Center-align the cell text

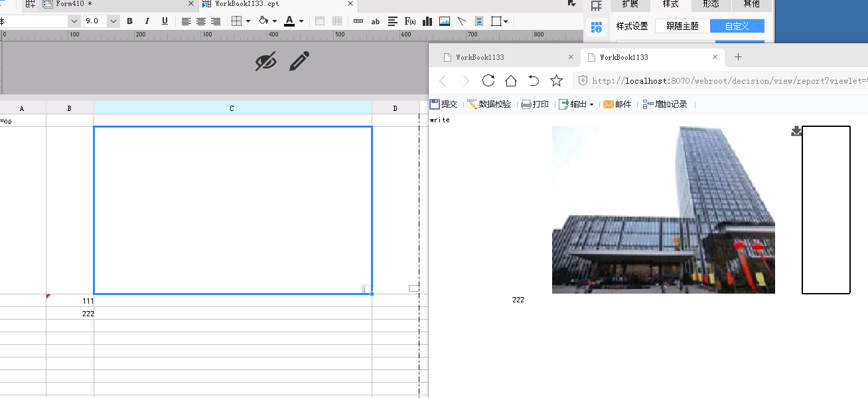(x=201, y=21)
